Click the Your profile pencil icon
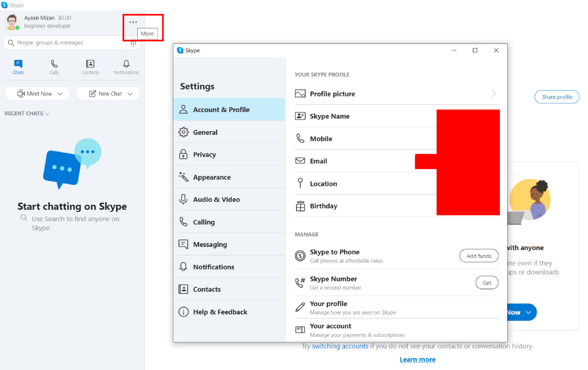Screen dimensions: 588x370 pyautogui.click(x=300, y=307)
